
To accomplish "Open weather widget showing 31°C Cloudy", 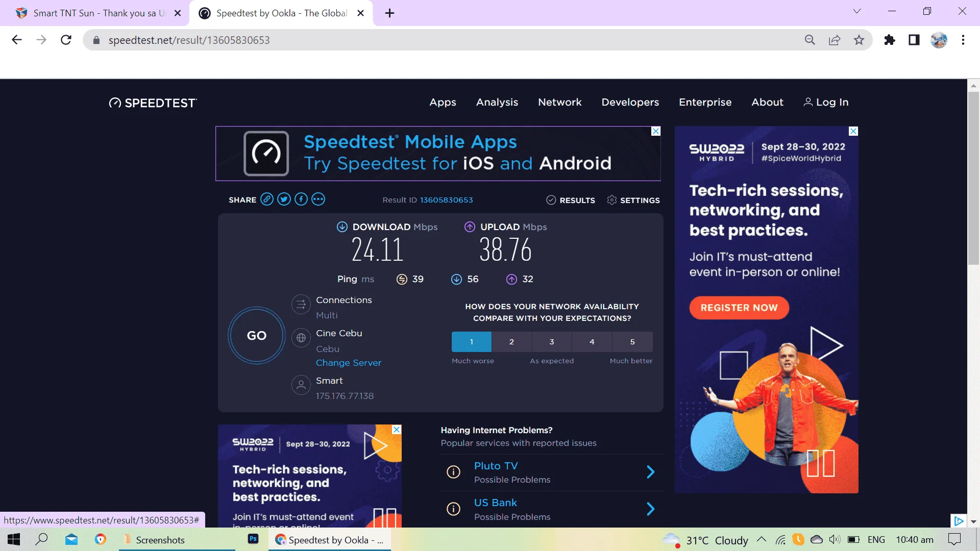I will (705, 540).
